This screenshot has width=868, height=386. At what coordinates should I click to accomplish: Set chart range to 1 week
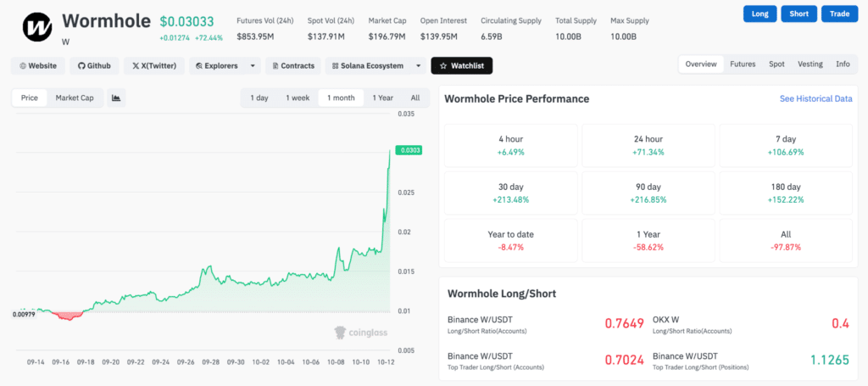pos(298,98)
